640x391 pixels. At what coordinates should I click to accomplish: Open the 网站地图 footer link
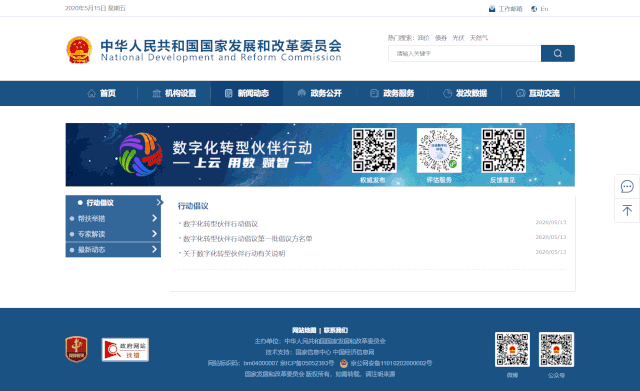coord(304,330)
